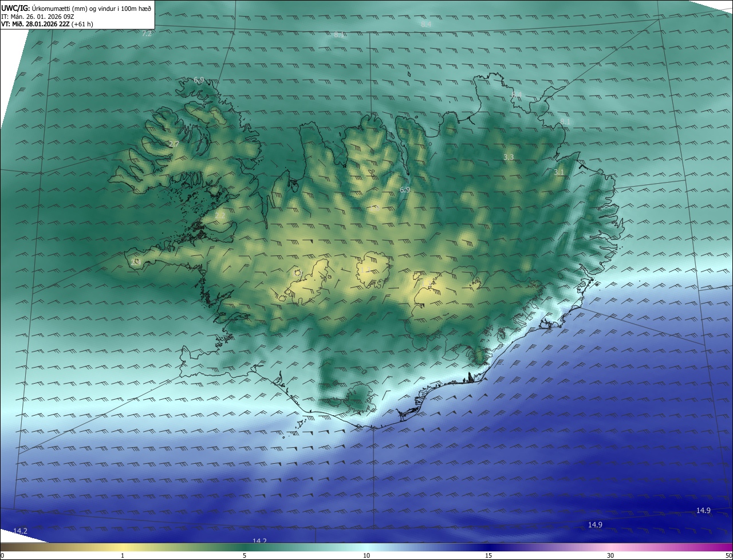Click the 3.3 value on the map
Screen dimensions: 733x560
[x=509, y=157]
